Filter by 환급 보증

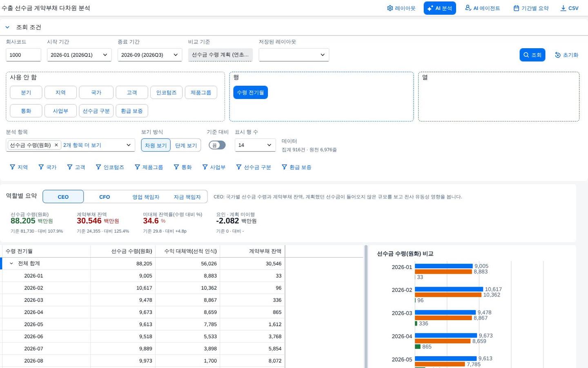[296, 167]
